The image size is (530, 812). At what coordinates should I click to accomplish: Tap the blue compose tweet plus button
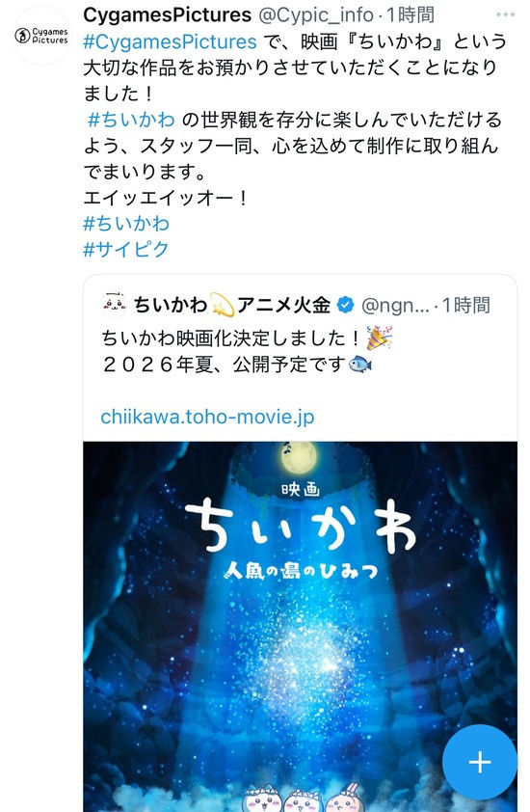[480, 762]
